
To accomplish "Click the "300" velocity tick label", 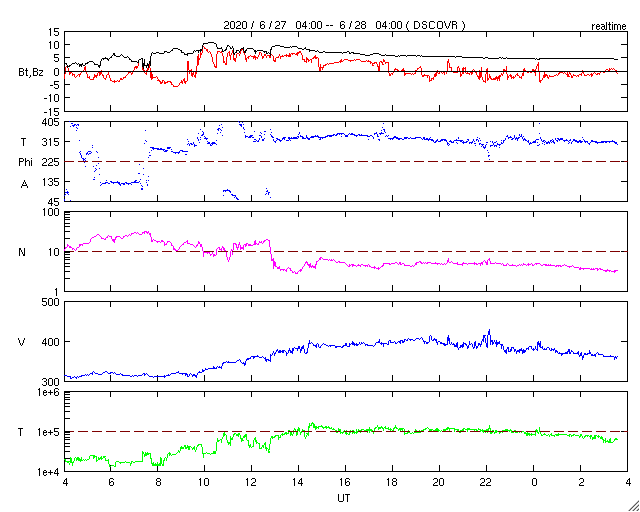I will pyautogui.click(x=51, y=382).
